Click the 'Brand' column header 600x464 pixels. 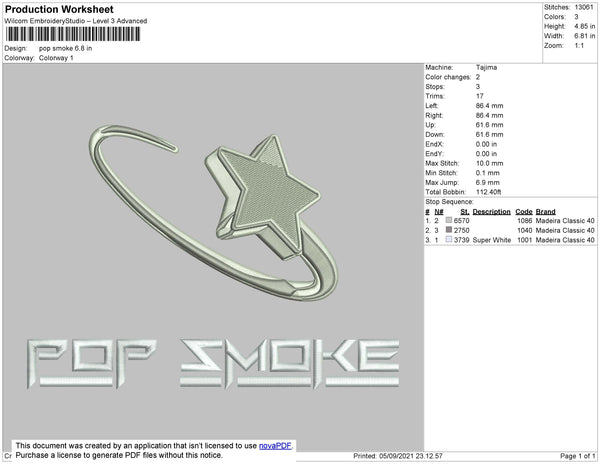[545, 212]
